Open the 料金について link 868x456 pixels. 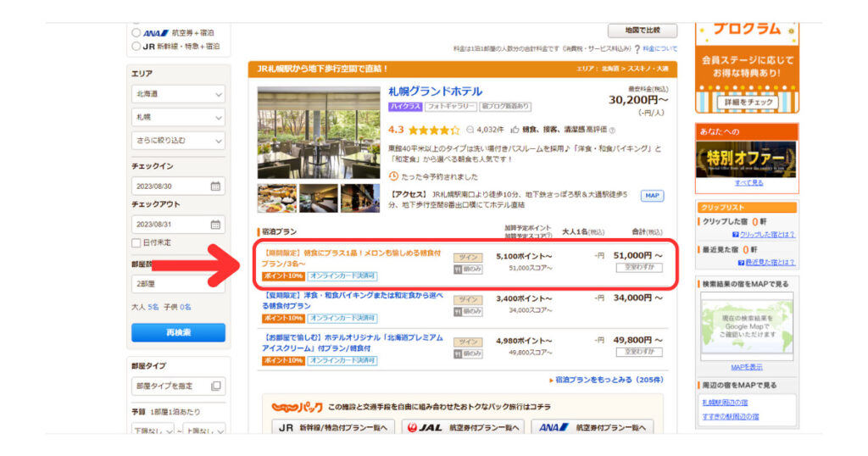tap(659, 48)
